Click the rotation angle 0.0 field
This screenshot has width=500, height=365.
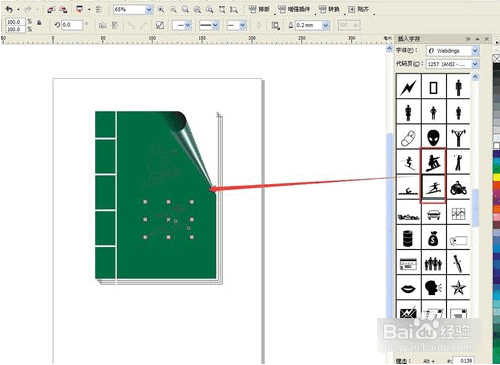[x=72, y=25]
